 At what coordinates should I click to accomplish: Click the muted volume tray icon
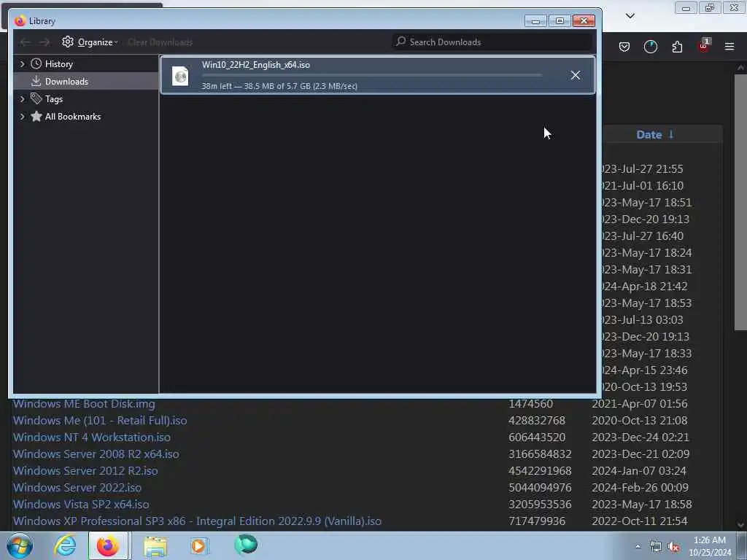(x=673, y=547)
